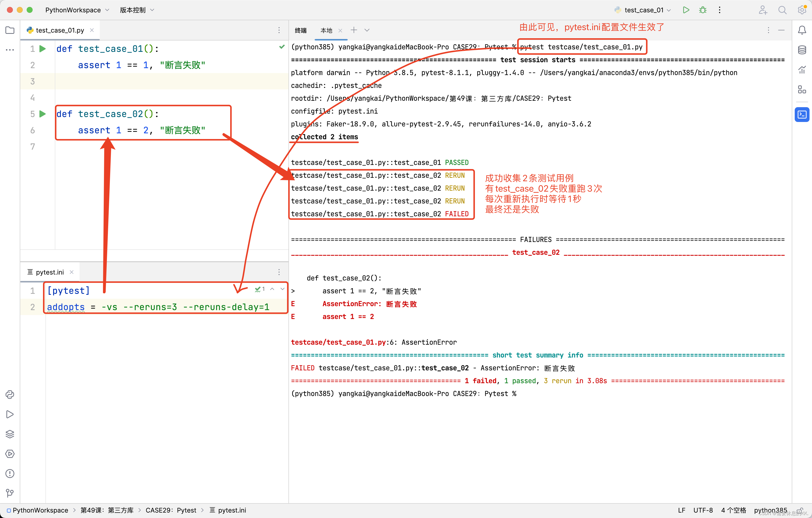812x518 pixels.
Task: Open test_case_01.py editor tab options
Action: point(279,30)
